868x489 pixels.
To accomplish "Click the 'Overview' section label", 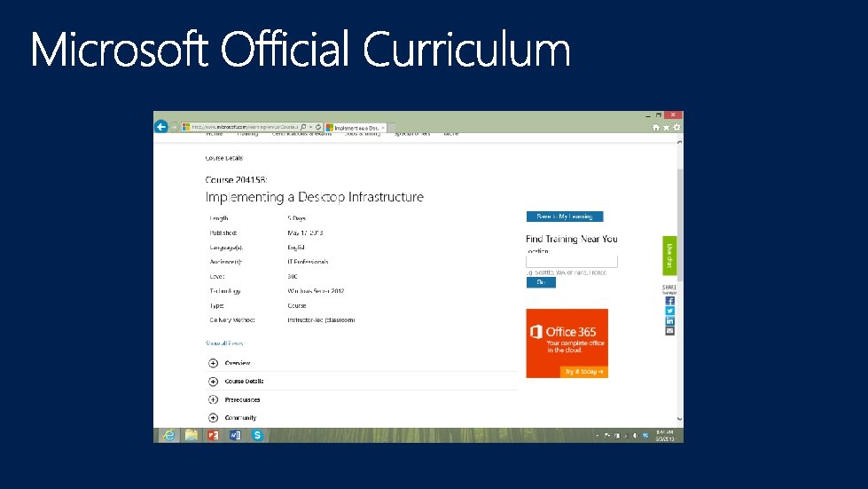I will click(x=238, y=363).
